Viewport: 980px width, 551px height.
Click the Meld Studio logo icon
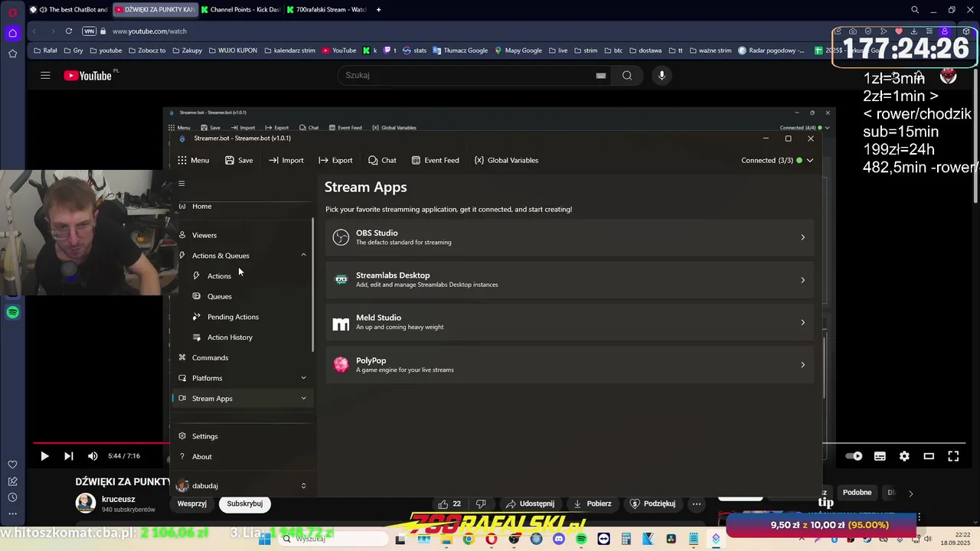coord(341,323)
